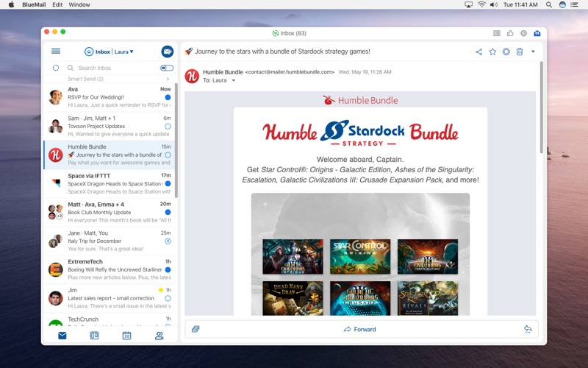Open the Italy Trip for December email
The image size is (588, 368).
(109, 241)
